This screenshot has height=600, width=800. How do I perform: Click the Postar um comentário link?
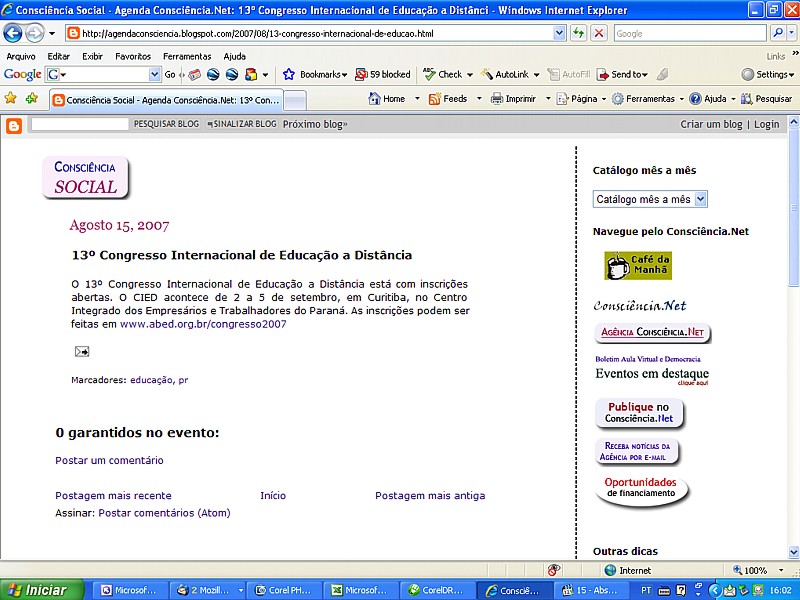109,460
